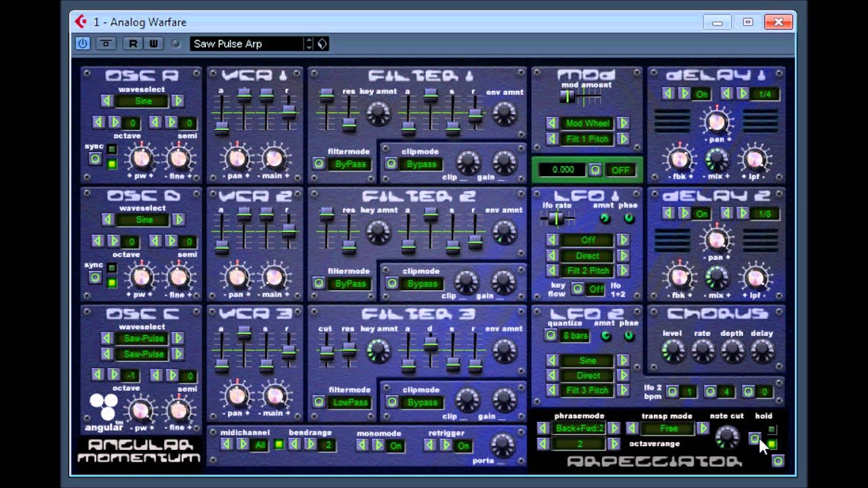Click the Cubase logo in the title bar
The width and height of the screenshot is (868, 488).
(x=81, y=22)
